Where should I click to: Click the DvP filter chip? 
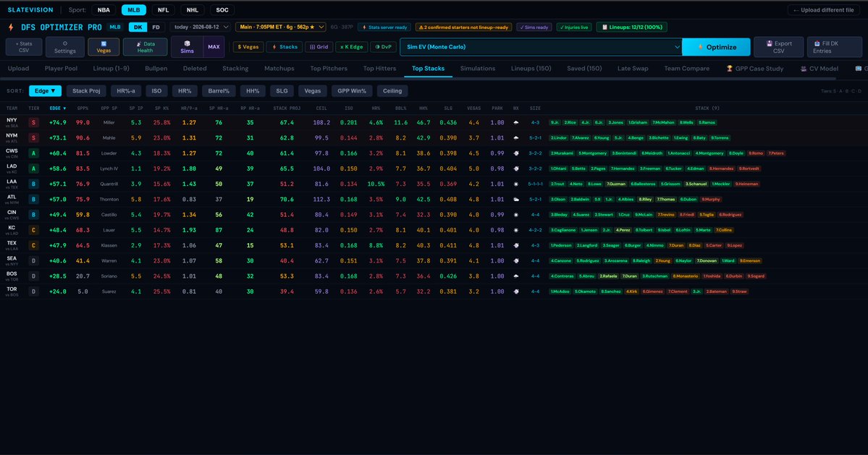click(x=383, y=47)
